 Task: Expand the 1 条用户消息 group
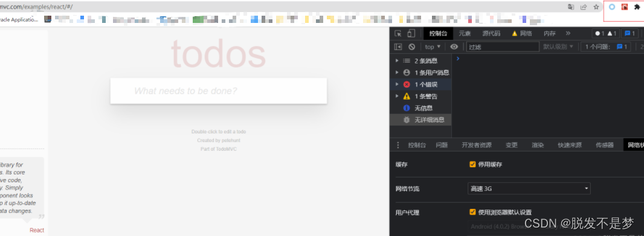tap(397, 72)
